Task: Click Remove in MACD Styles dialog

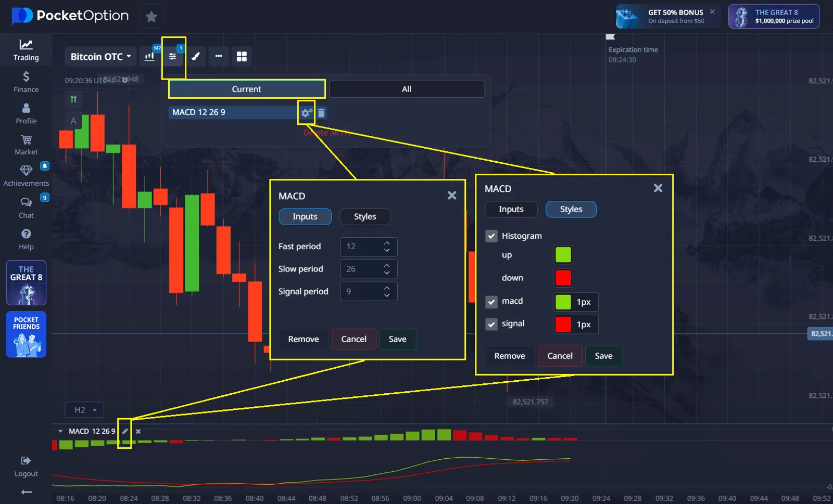Action: (x=510, y=356)
